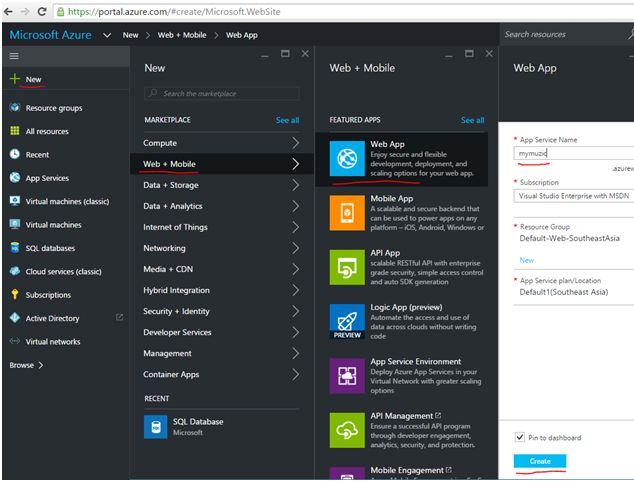Viewport: 634px width, 482px height.
Task: Open the Subscription dropdown
Action: 574,196
